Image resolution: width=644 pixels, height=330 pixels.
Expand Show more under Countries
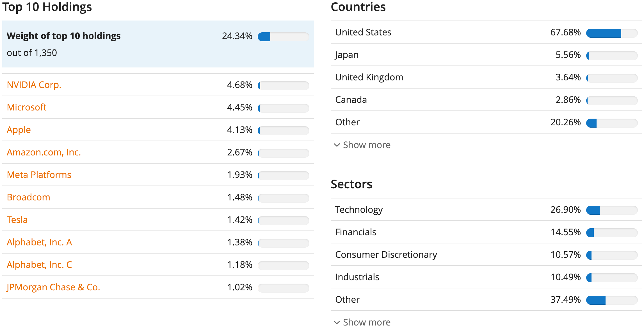coord(367,145)
